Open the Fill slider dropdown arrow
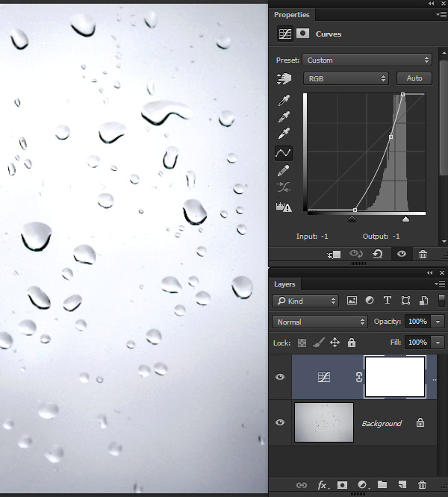 [x=438, y=343]
